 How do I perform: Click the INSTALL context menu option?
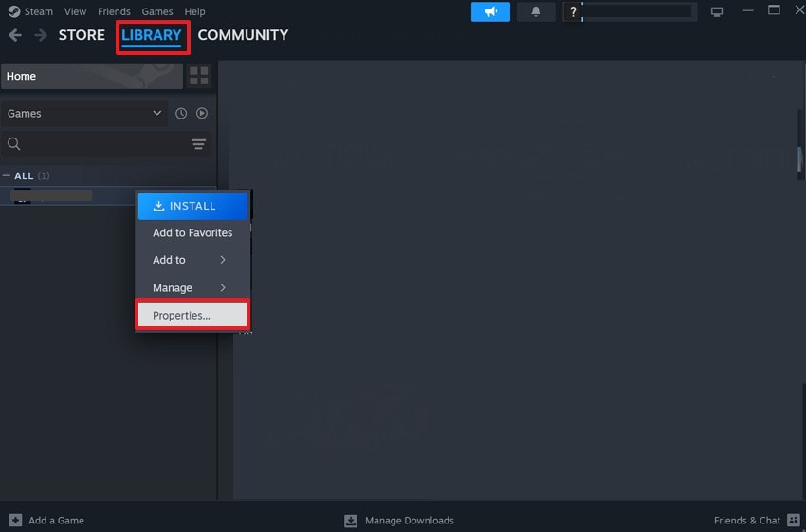tap(192, 206)
